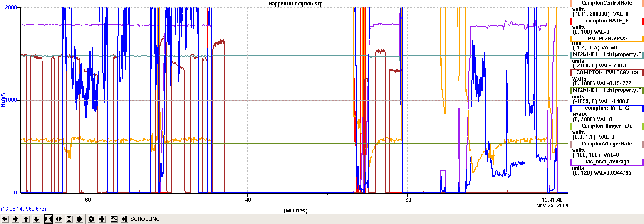Viewport: 644px width, 224px height.
Task: Select the ComptonVfingerRate legend label
Action: [607, 144]
